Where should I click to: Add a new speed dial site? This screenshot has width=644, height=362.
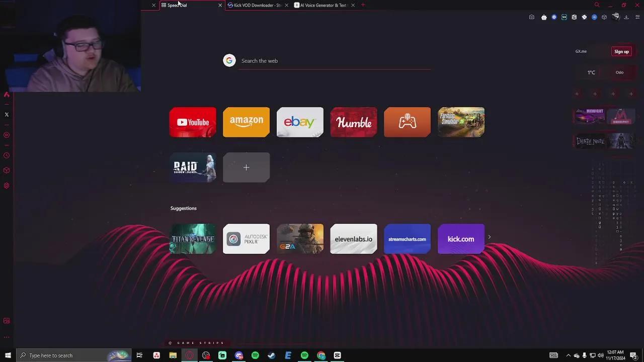(x=246, y=167)
